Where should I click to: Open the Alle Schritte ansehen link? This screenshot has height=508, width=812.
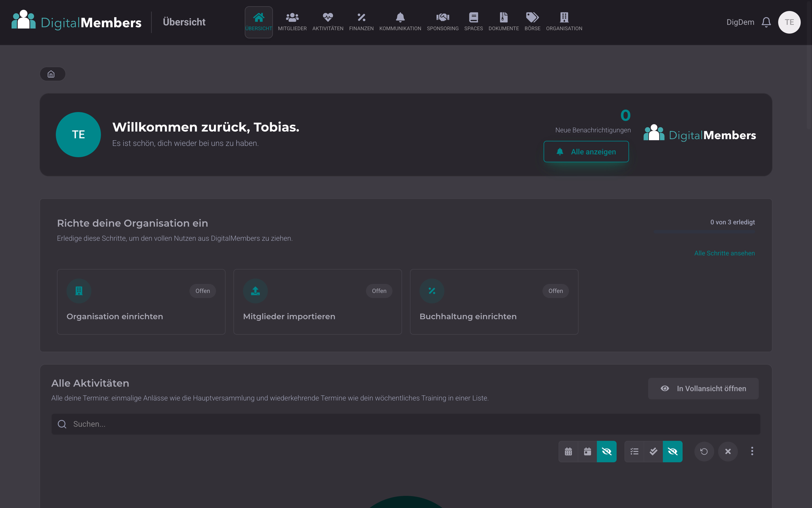[x=724, y=253]
